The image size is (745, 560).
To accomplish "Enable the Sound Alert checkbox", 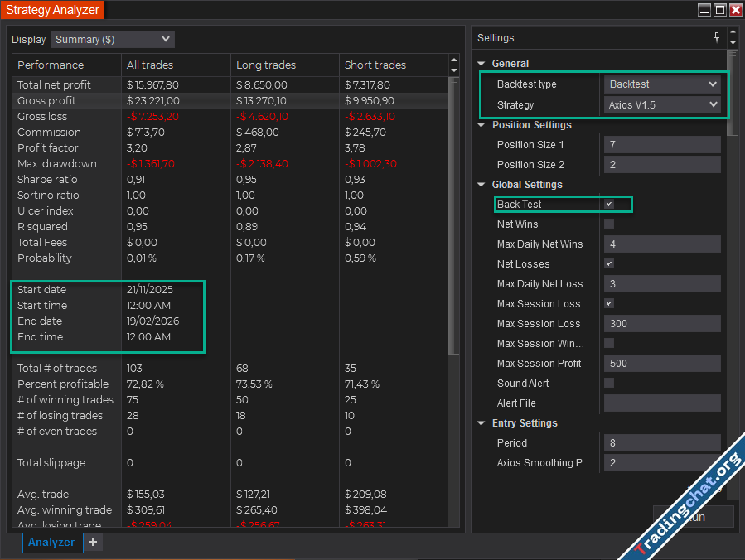I will [x=609, y=383].
